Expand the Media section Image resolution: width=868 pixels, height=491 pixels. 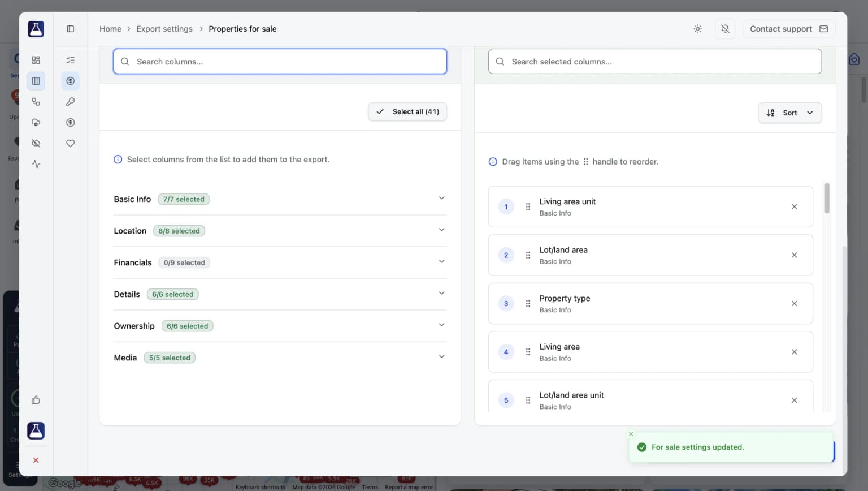coord(280,358)
